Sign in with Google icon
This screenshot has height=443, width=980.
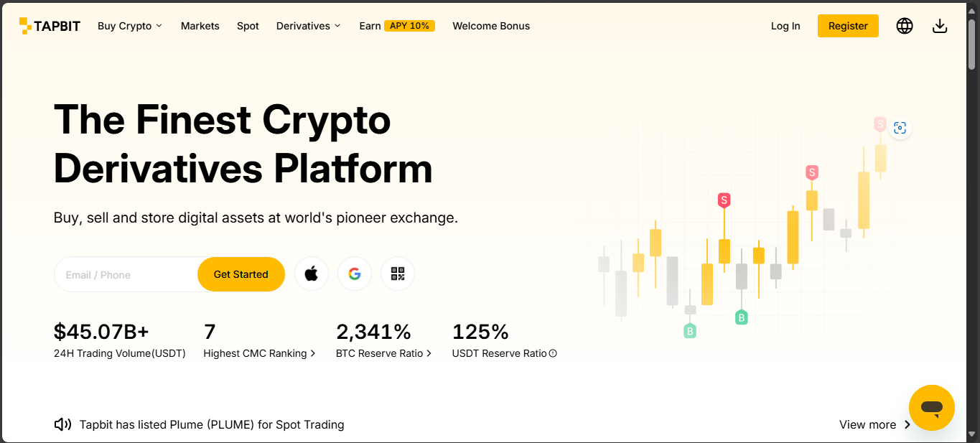pos(355,274)
